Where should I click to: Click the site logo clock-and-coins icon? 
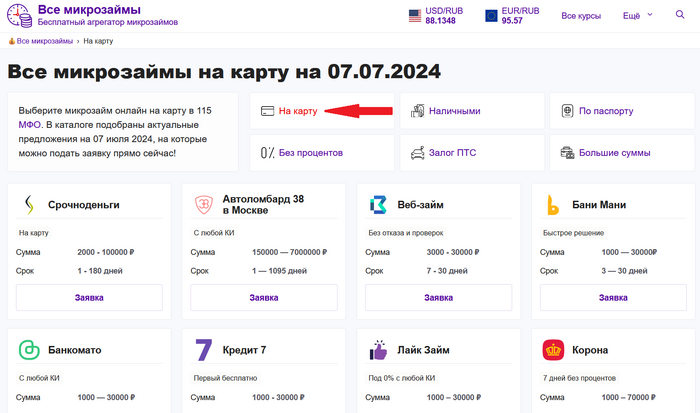point(19,16)
